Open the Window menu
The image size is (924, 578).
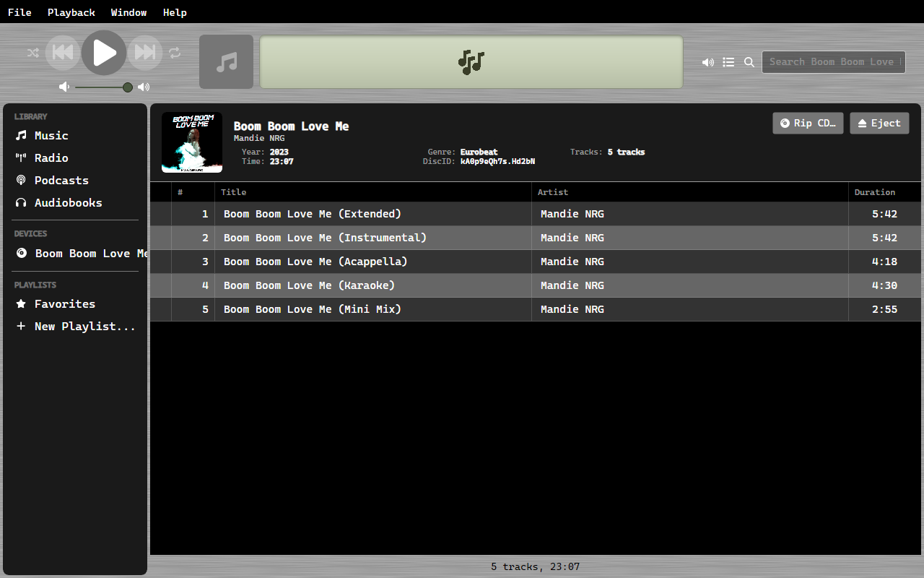[129, 12]
